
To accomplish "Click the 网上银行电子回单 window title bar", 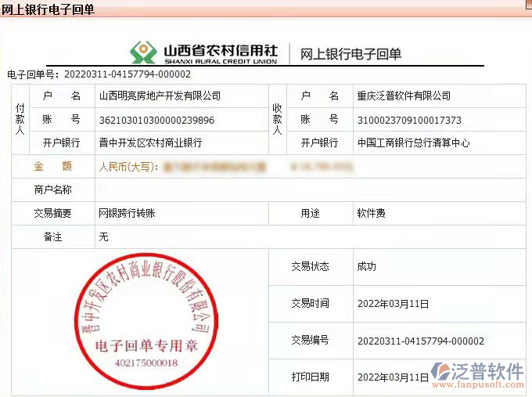I will click(x=49, y=9).
